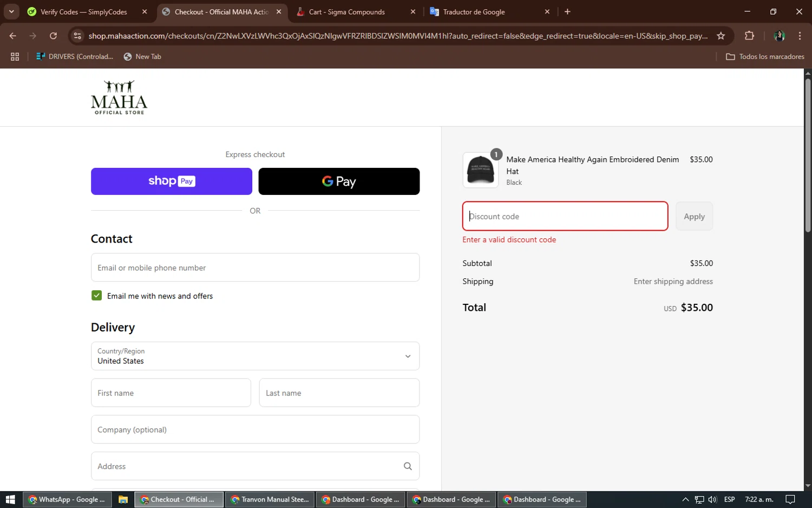Click the Address input field
Screen dimensions: 812x508
pos(255,466)
